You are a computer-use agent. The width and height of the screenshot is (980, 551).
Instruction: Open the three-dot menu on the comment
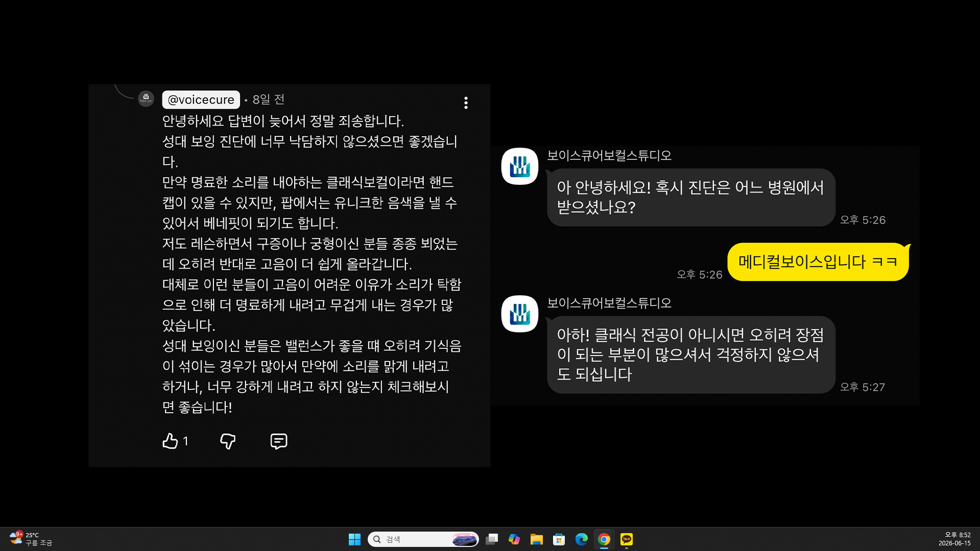point(466,103)
